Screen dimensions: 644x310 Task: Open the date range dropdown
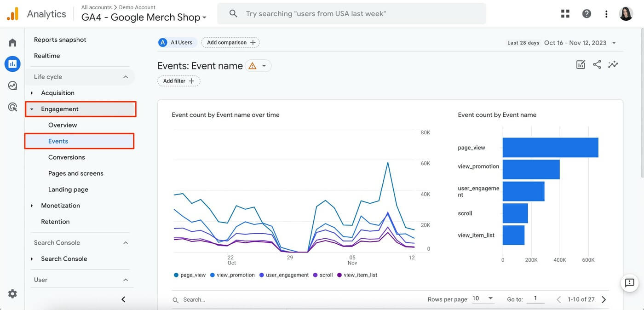tap(580, 43)
